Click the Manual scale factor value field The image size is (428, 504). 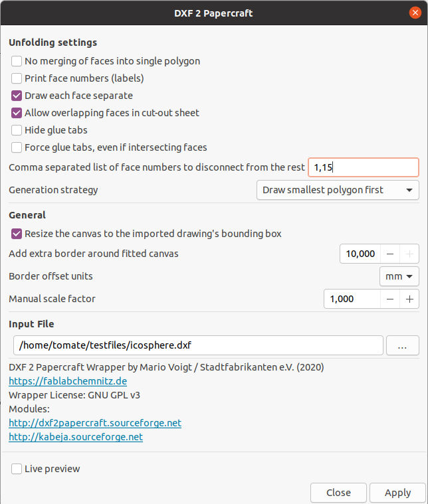[x=352, y=299]
